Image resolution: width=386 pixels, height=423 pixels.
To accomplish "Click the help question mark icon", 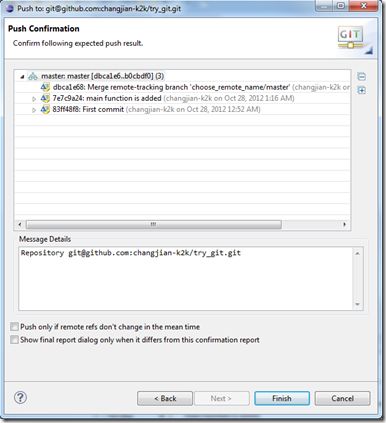I will (x=20, y=397).
